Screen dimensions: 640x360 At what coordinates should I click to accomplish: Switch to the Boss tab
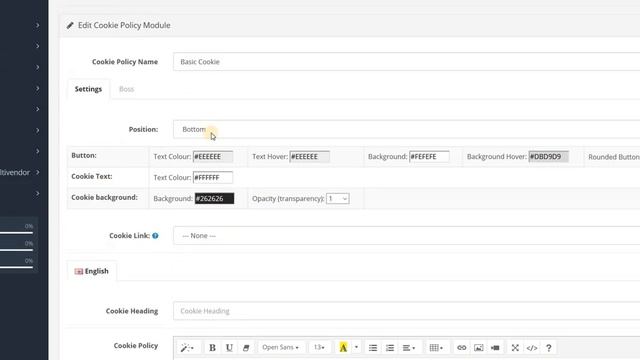(x=127, y=89)
